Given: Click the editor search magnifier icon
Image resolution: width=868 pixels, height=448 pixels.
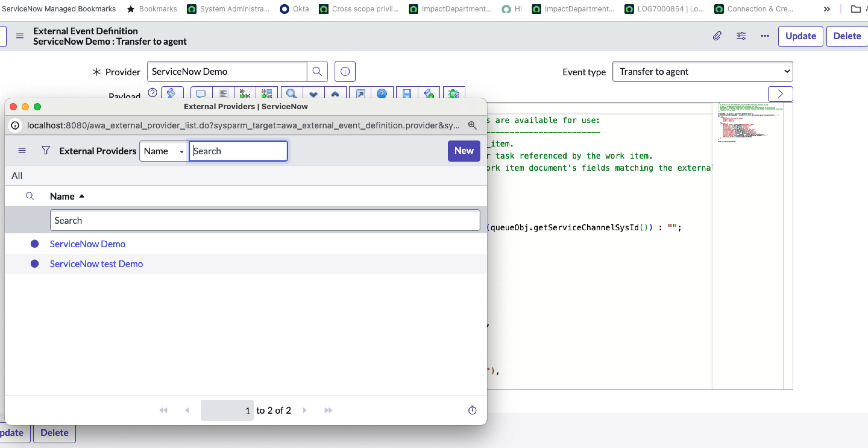Looking at the screenshot, I should [291, 93].
